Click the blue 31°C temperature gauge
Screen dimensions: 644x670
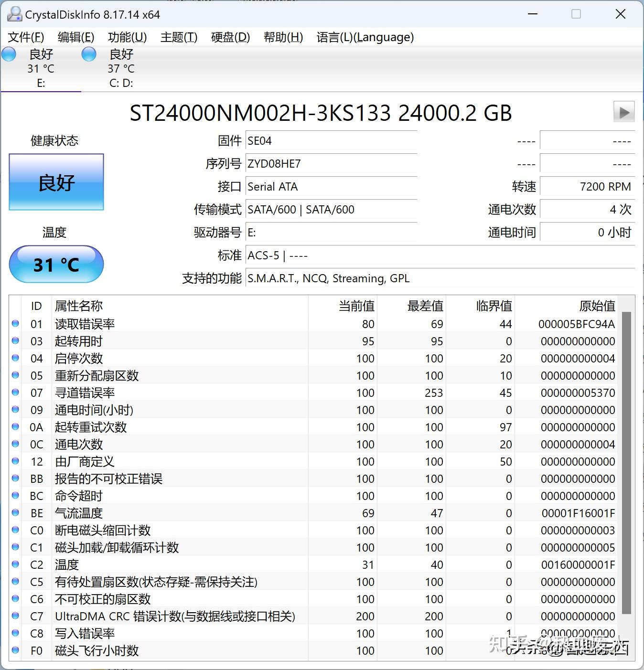click(x=56, y=264)
